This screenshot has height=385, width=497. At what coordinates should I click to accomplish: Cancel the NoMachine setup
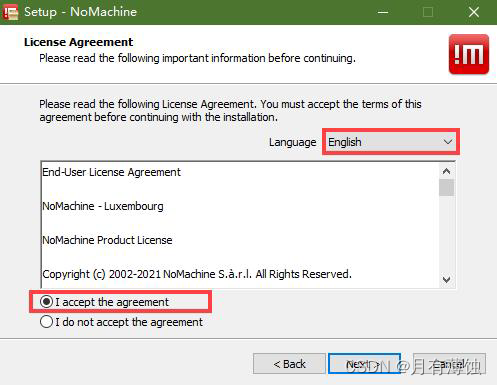pyautogui.click(x=449, y=364)
